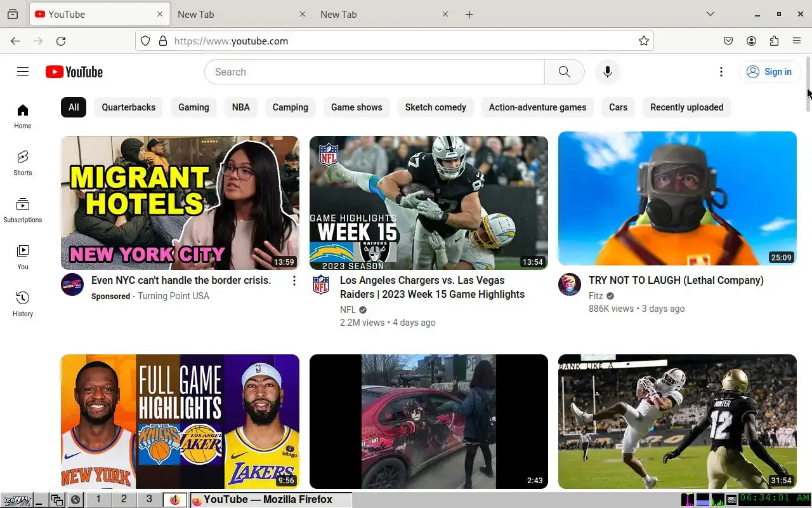This screenshot has height=508, width=812.
Task: Play the red anime car thumbnail video
Action: [x=429, y=422]
